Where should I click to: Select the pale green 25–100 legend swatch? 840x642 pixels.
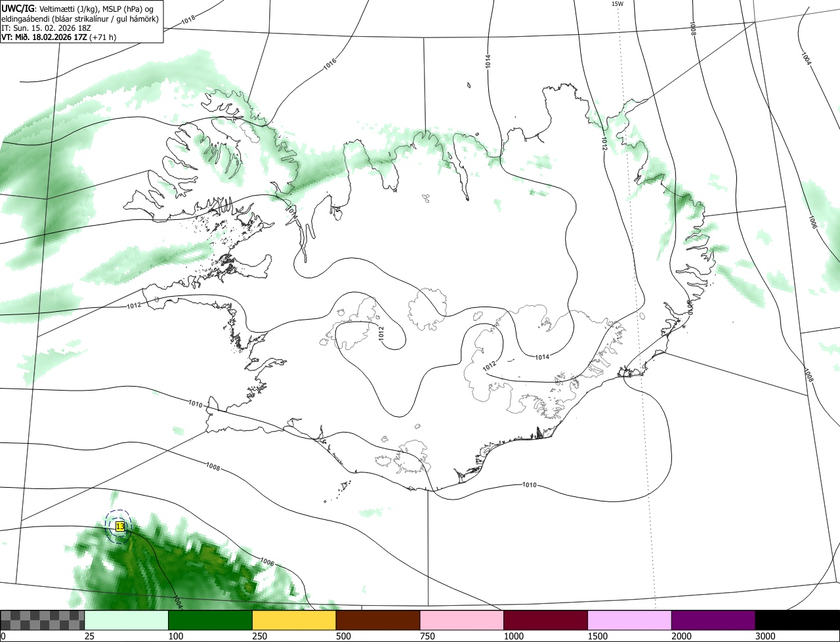[x=127, y=620]
